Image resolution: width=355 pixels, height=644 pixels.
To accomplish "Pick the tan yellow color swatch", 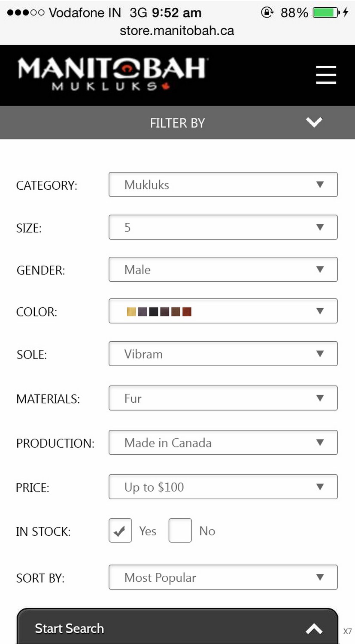I will point(131,312).
